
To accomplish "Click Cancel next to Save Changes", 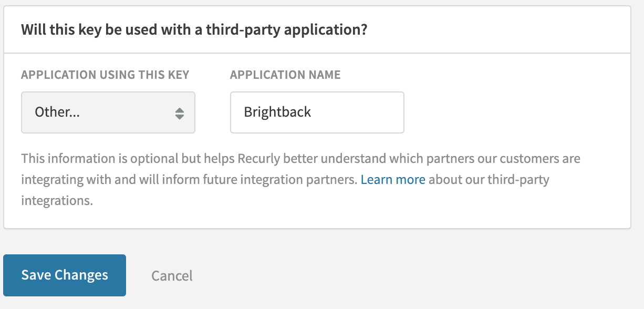I will pos(172,275).
